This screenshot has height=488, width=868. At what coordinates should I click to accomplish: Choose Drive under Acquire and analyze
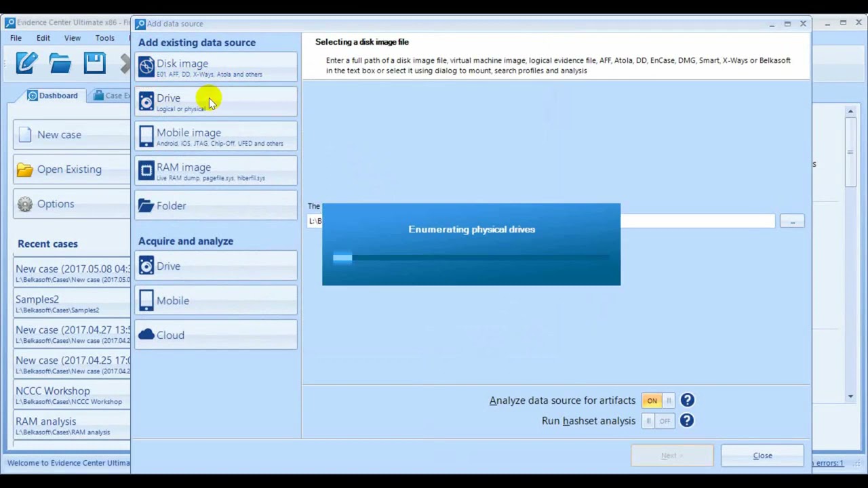pyautogui.click(x=216, y=266)
